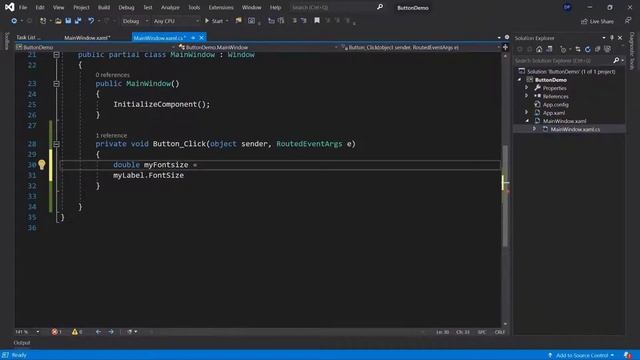Screen dimensions: 640x360
Task: Click the Open File folder icon
Action: pyautogui.click(x=58, y=21)
